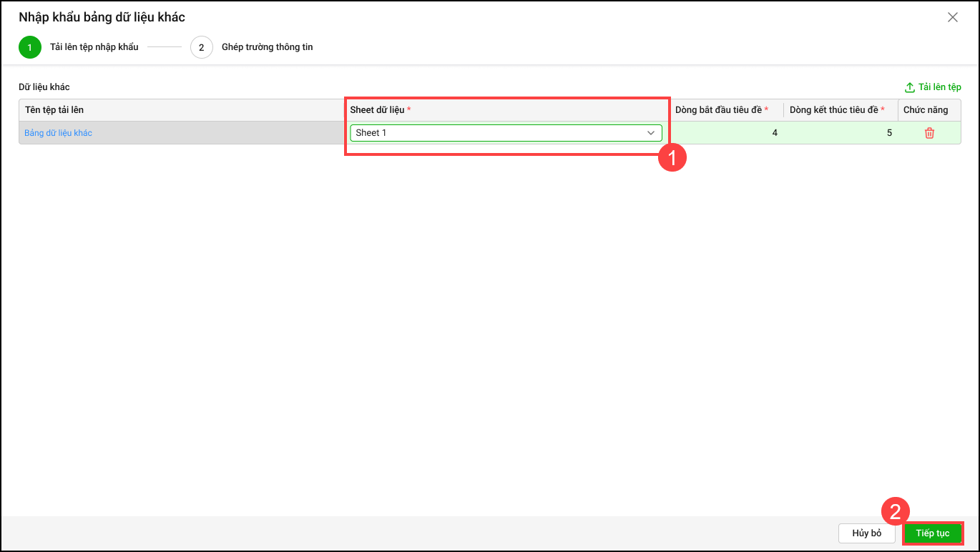The width and height of the screenshot is (980, 552).
Task: Click the "Chức năng" column header
Action: pyautogui.click(x=926, y=110)
